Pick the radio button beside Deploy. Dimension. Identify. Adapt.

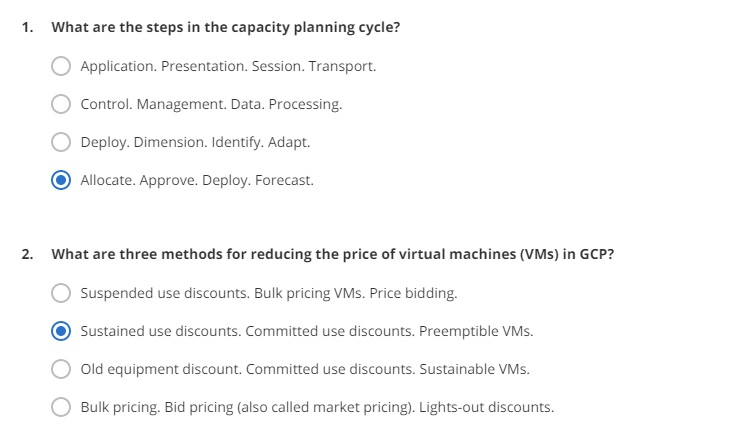pos(61,142)
